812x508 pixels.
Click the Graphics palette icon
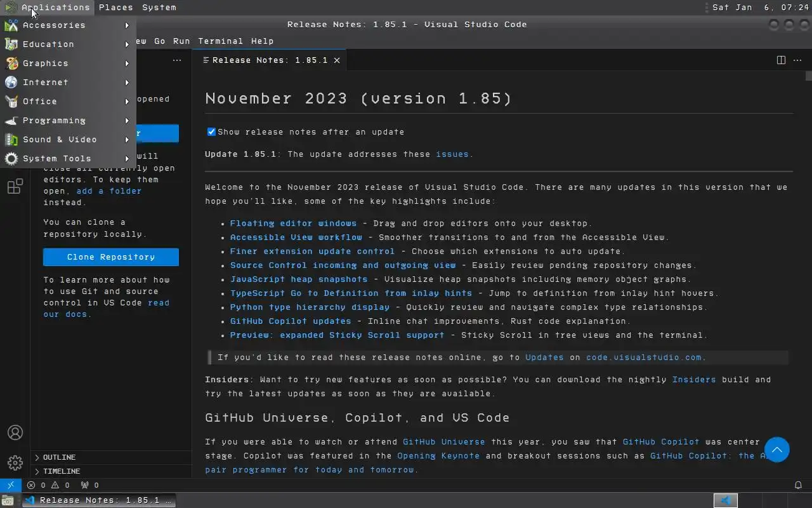[11, 63]
